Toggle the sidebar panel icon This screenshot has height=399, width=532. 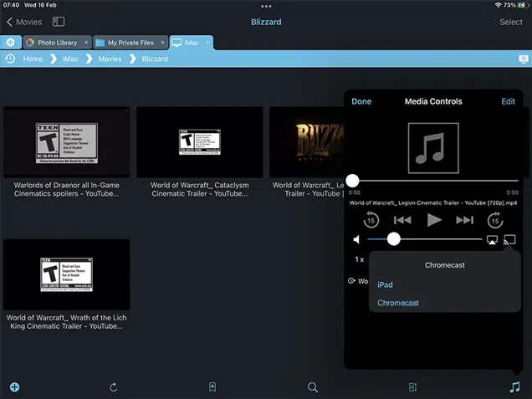(59, 22)
